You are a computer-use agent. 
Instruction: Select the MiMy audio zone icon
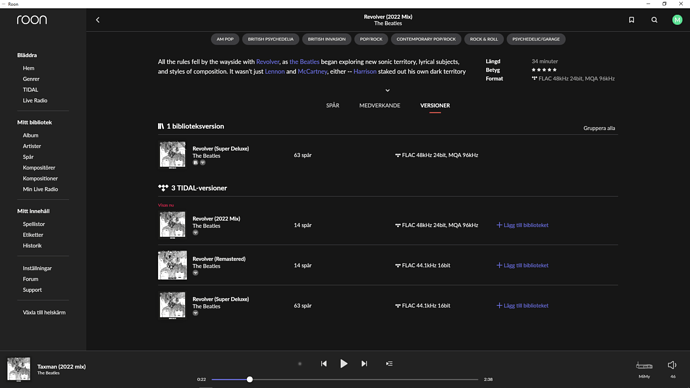644,366
